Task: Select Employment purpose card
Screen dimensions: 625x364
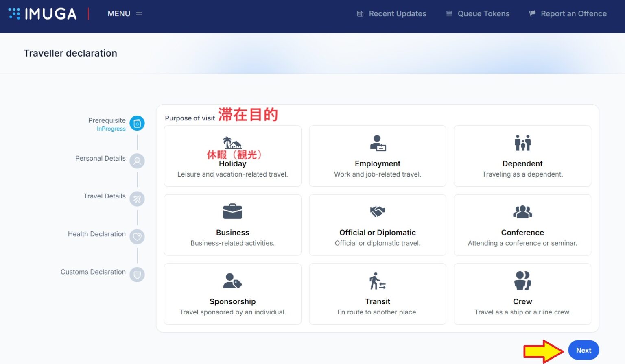Action: coord(377,156)
